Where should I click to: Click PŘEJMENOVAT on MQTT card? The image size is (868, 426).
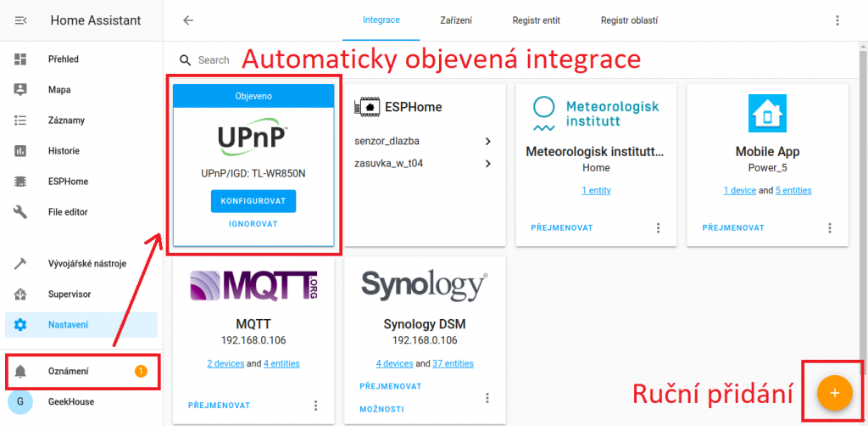220,406
